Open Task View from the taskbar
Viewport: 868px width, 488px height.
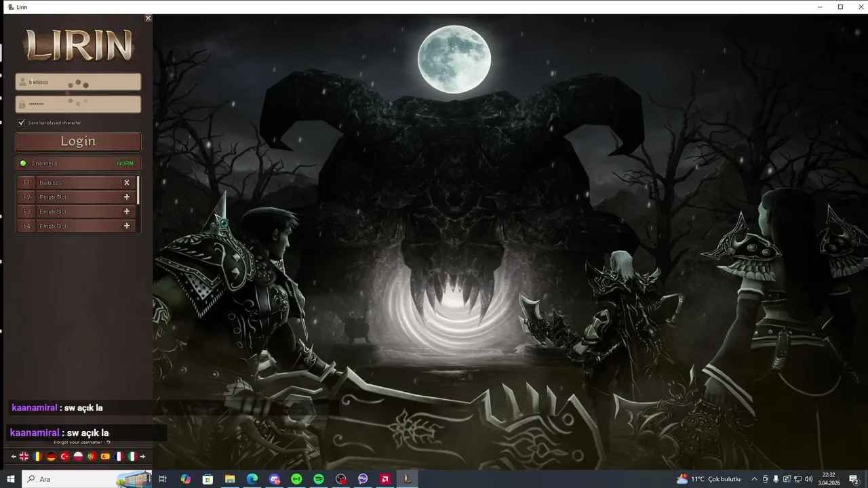tap(163, 479)
